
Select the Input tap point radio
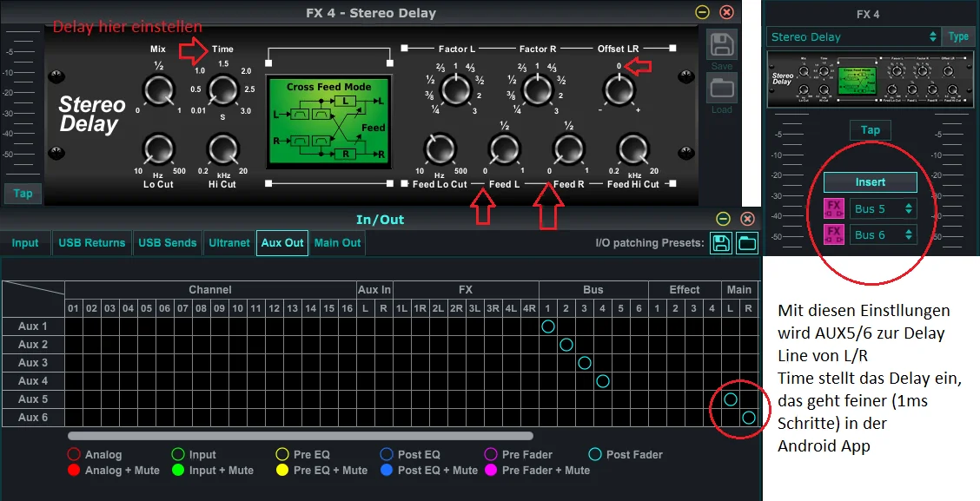(x=178, y=454)
